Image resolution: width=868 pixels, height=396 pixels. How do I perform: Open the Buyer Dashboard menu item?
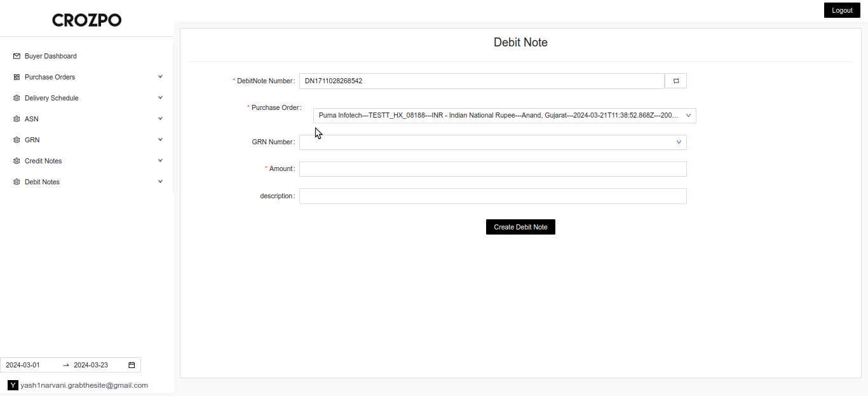click(51, 56)
